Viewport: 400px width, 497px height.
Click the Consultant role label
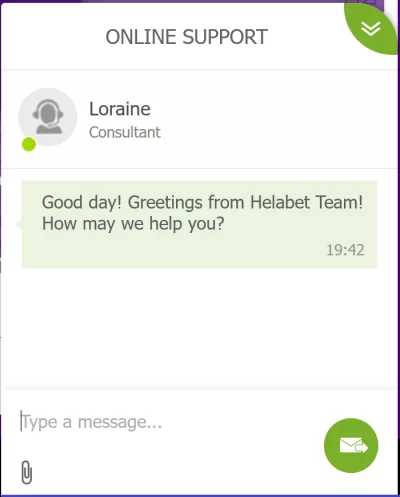tap(125, 132)
